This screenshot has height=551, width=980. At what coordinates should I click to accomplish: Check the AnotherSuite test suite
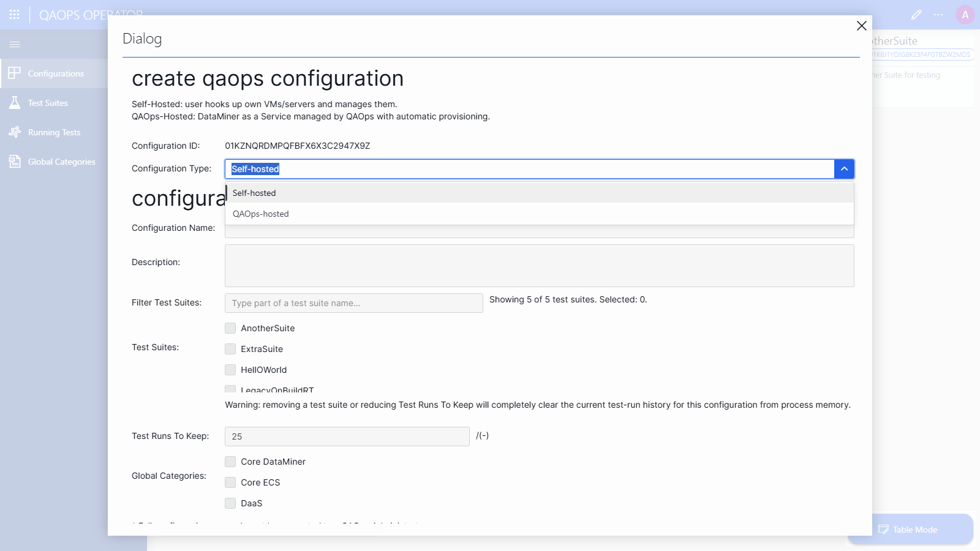230,328
